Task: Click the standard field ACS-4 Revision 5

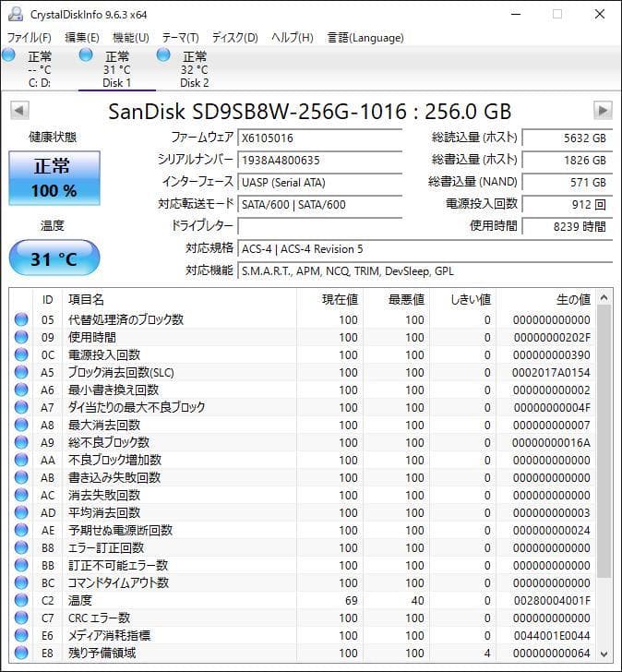Action: point(425,249)
